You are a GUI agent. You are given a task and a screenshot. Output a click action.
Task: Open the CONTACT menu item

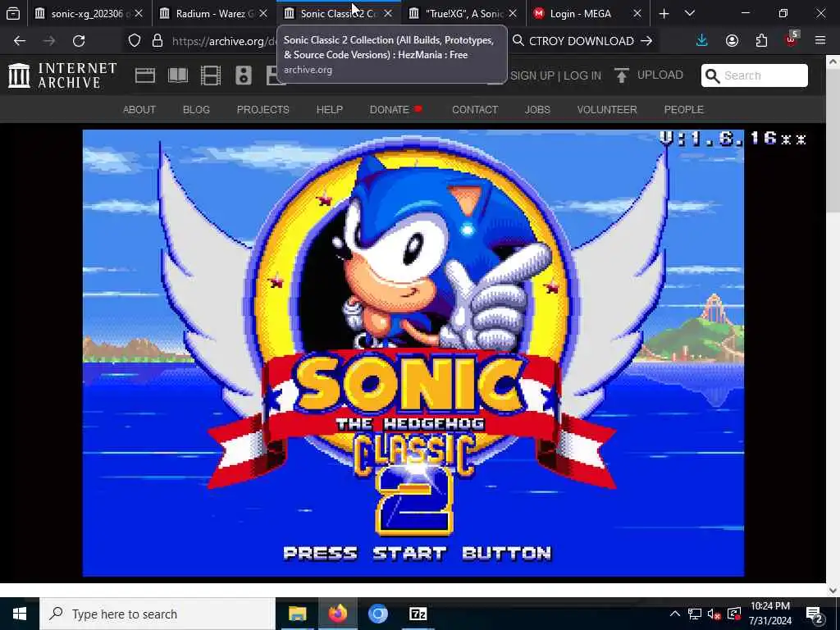tap(475, 109)
